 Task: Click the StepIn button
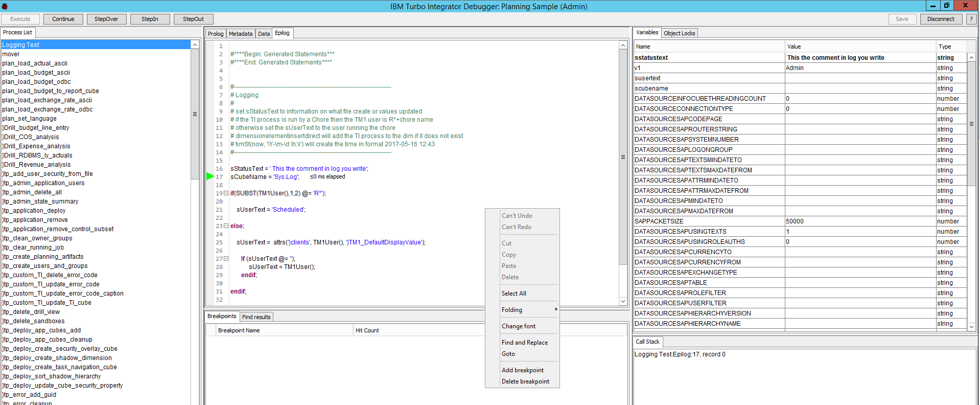[150, 19]
